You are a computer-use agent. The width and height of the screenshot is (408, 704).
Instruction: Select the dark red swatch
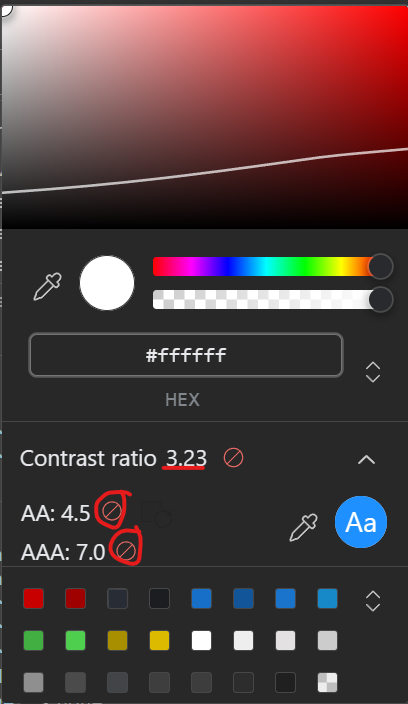[x=75, y=598]
